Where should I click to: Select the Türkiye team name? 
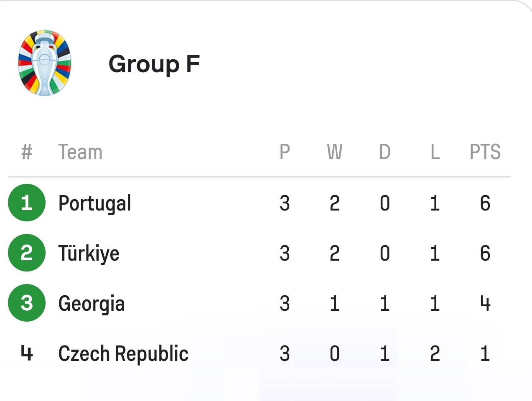coord(89,254)
